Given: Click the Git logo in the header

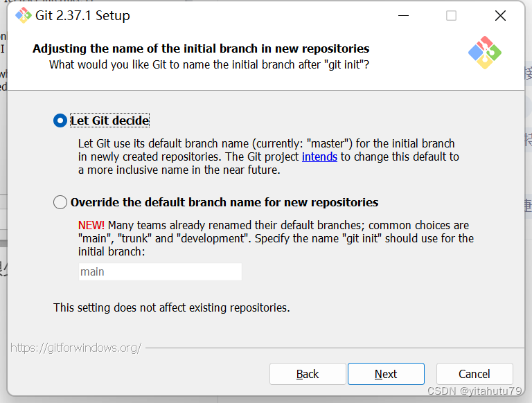Looking at the screenshot, I should pos(484,53).
